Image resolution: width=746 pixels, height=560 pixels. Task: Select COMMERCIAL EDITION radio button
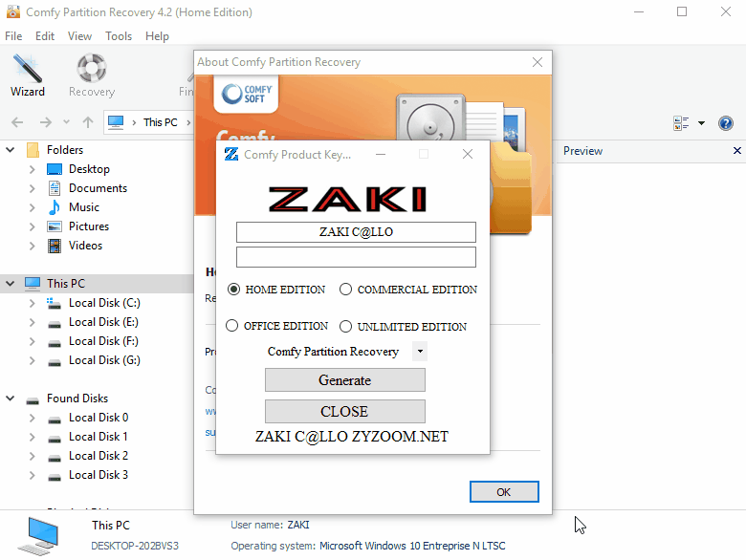pos(345,289)
